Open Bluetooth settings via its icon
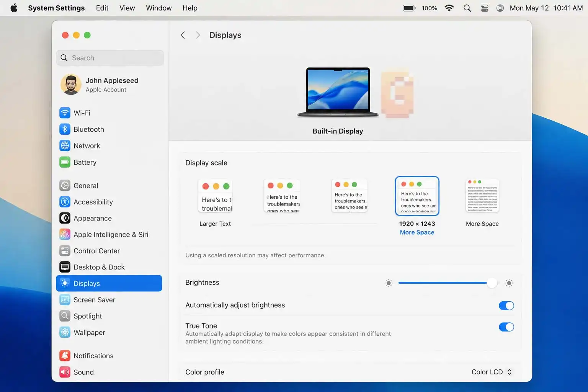588x392 pixels. point(65,129)
